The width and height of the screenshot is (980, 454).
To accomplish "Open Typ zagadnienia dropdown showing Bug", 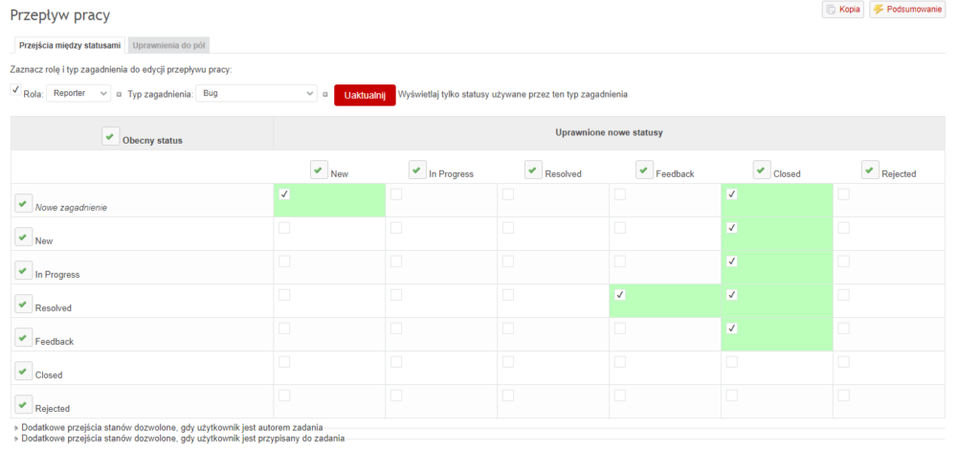I will click(x=256, y=93).
